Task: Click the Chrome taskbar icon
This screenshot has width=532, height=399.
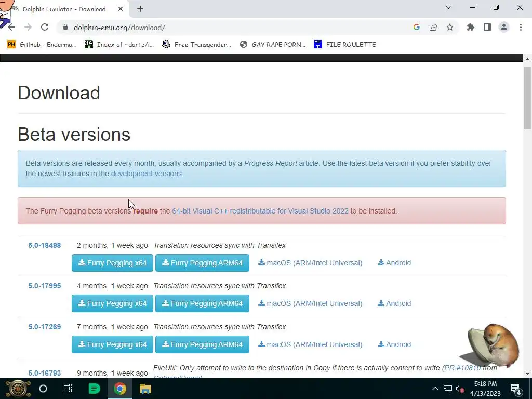Action: (x=120, y=389)
